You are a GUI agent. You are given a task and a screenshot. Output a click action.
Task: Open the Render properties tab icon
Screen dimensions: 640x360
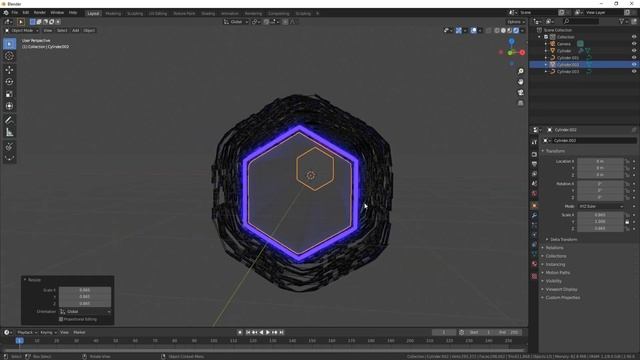[x=534, y=154]
